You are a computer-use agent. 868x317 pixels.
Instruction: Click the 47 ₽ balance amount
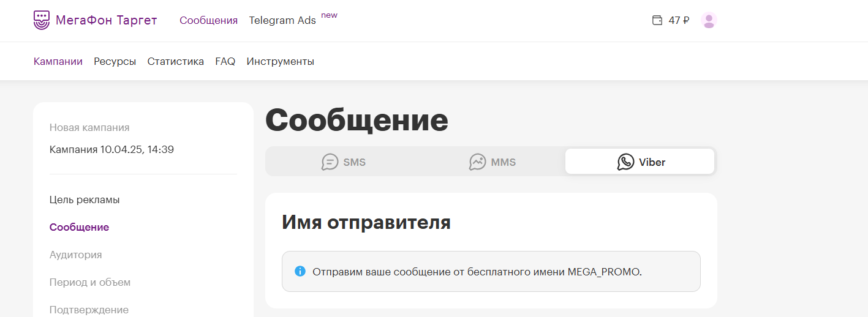point(679,20)
